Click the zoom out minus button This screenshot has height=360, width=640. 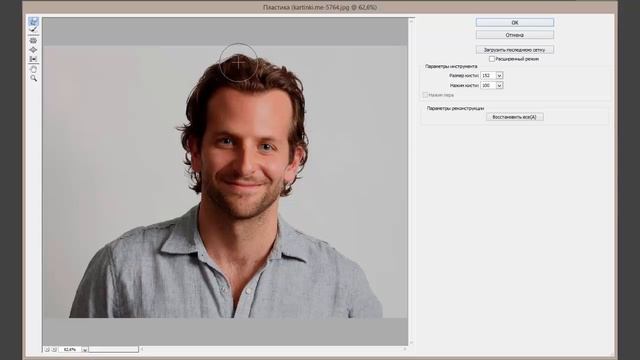tap(47, 349)
